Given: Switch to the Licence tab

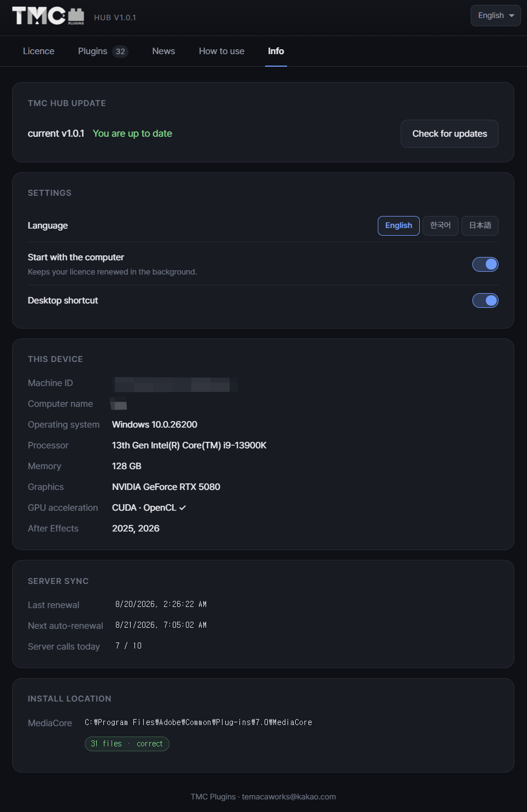Looking at the screenshot, I should [x=39, y=51].
